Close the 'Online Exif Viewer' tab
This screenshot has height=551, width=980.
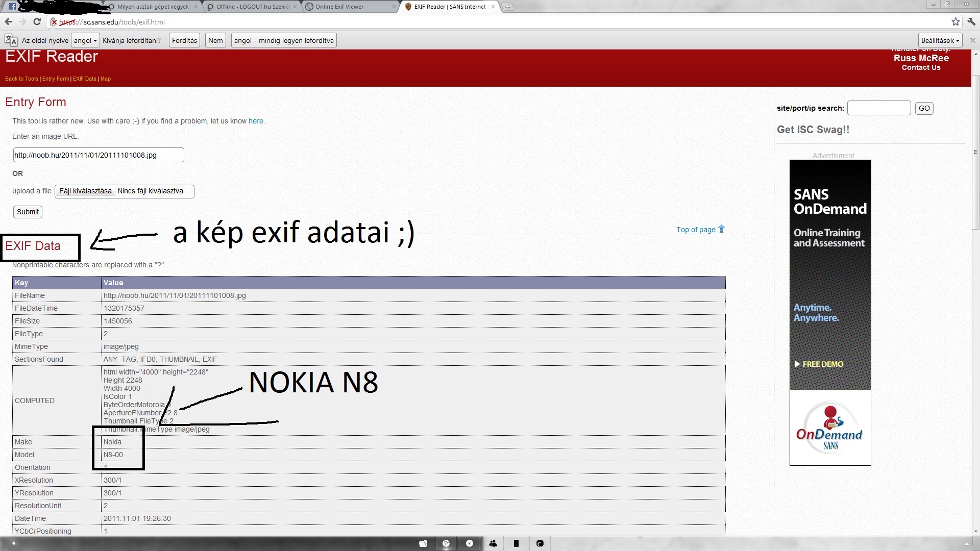tap(394, 7)
